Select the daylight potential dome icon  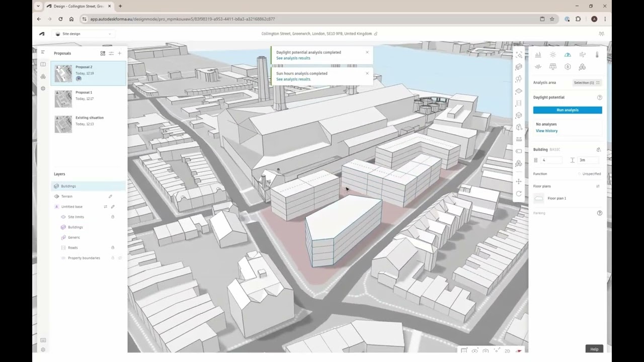click(568, 54)
